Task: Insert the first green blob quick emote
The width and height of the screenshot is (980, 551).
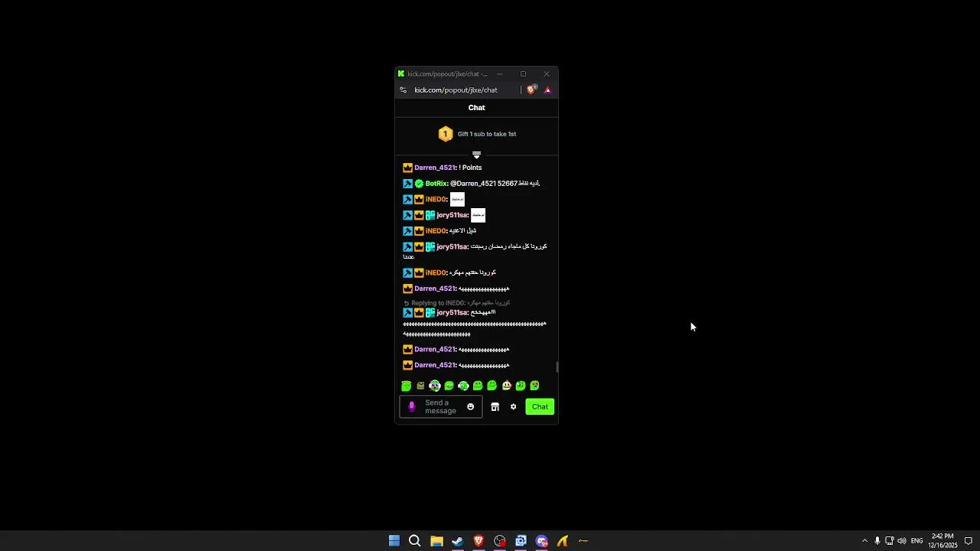Action: point(407,386)
